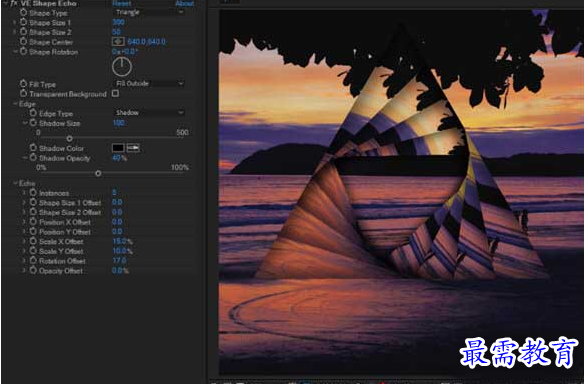Click the composition preview image
584x384 pixels.
pyautogui.click(x=401, y=192)
